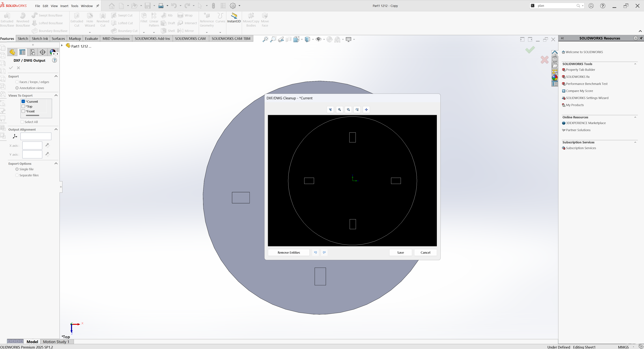Image resolution: width=644 pixels, height=349 pixels.
Task: Open the DimXpertManager crosshair tab
Action: coord(43,52)
